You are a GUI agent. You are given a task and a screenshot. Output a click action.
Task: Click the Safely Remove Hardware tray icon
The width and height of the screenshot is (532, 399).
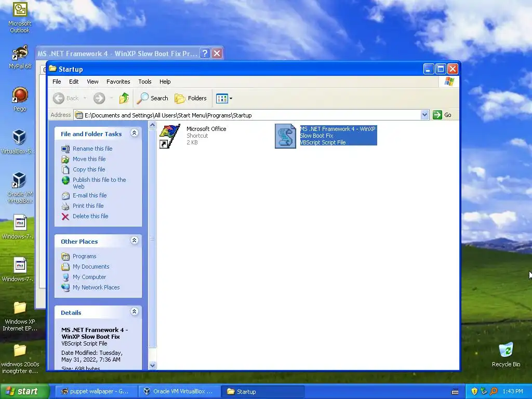tap(484, 391)
